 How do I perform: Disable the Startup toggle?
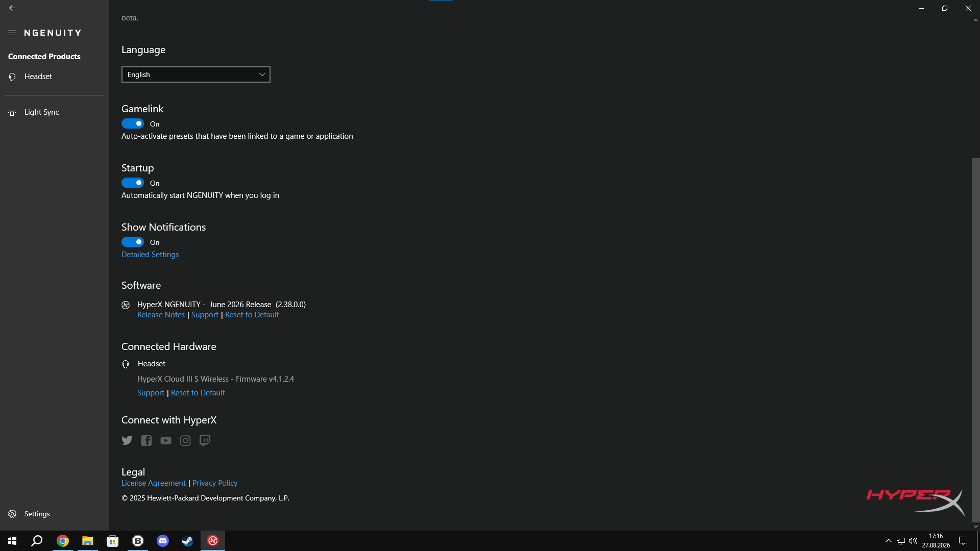click(133, 183)
